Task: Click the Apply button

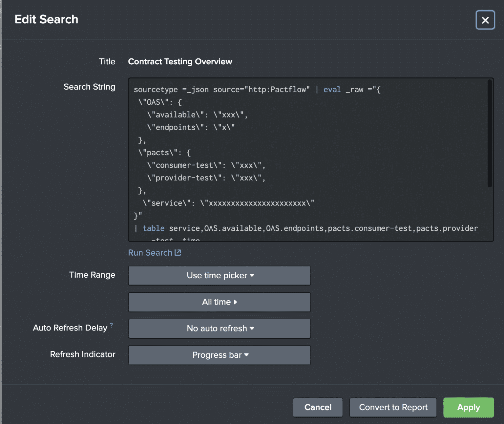Action: tap(468, 407)
